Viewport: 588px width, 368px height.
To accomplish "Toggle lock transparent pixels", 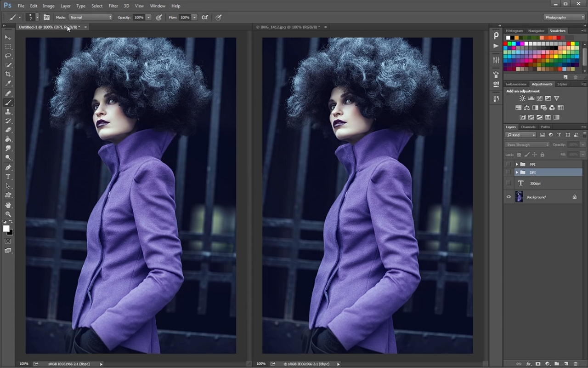I will (x=519, y=155).
